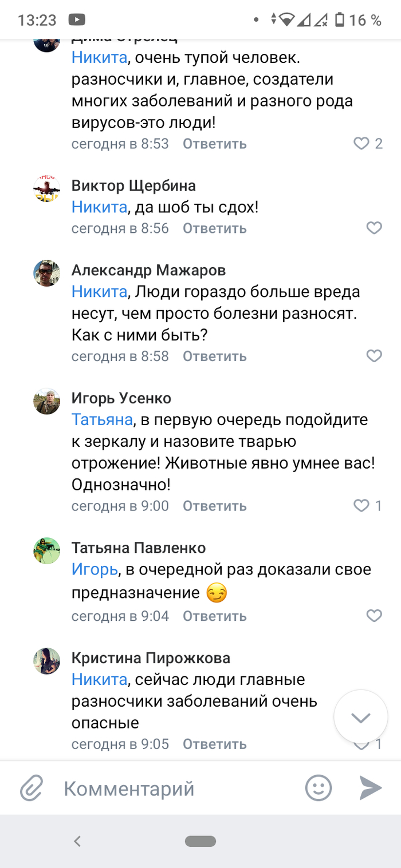Reply to Виктор Щербина's comment

214,228
